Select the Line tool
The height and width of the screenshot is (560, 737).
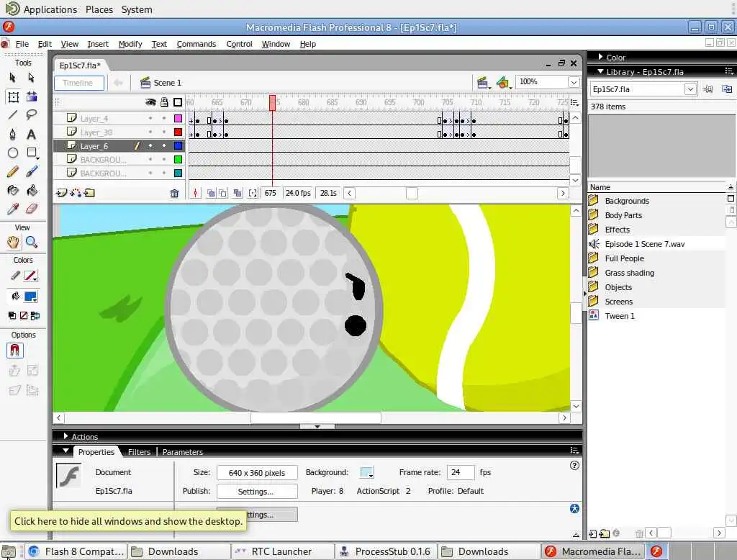click(x=13, y=114)
